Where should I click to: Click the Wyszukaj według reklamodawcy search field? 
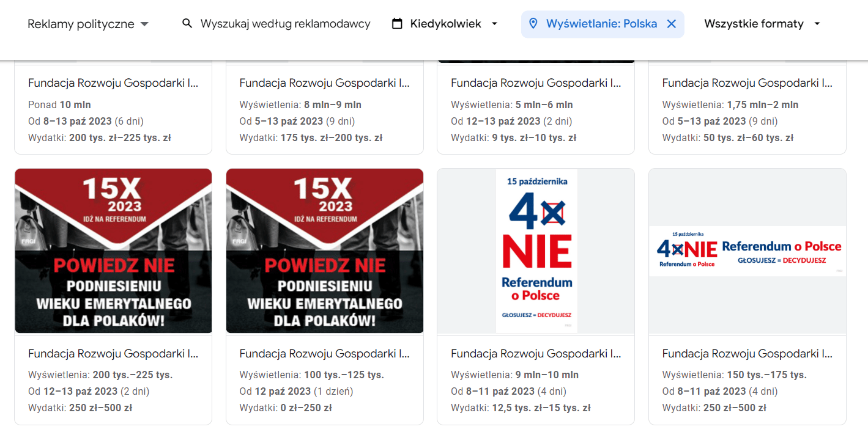(x=285, y=24)
